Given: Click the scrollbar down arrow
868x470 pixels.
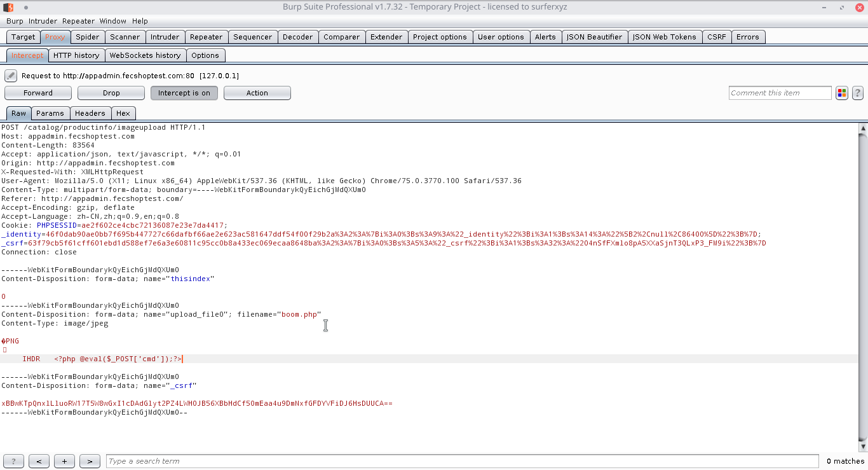Looking at the screenshot, I should (863, 447).
